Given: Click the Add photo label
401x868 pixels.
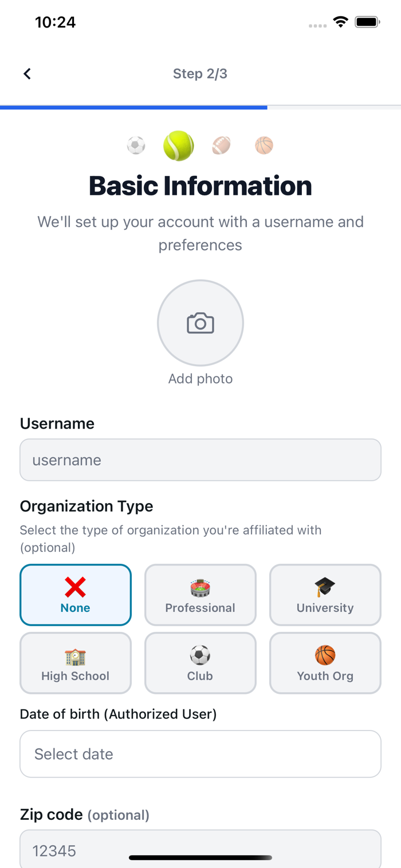Looking at the screenshot, I should [200, 379].
